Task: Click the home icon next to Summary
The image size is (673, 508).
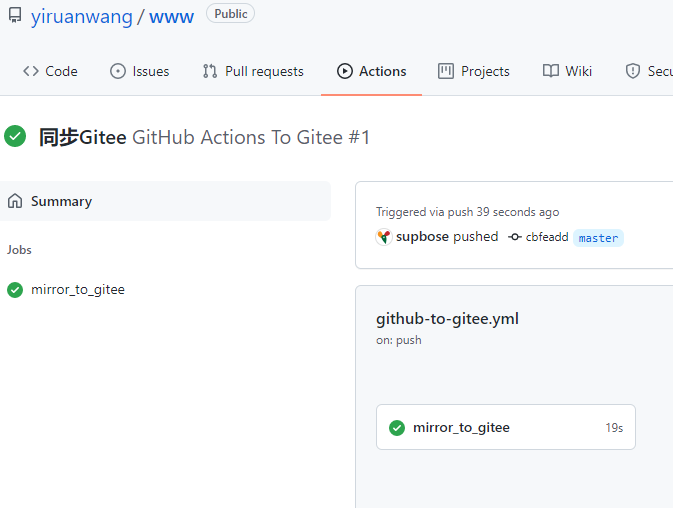Action: click(x=15, y=201)
